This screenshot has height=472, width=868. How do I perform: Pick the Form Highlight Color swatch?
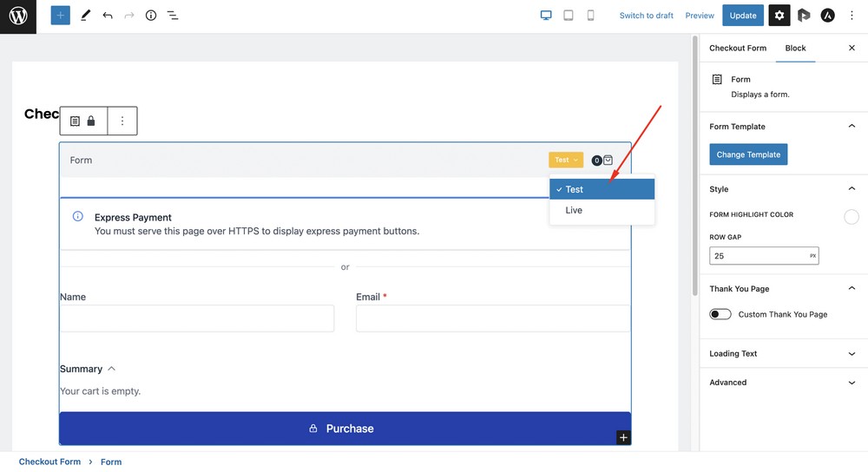pyautogui.click(x=852, y=217)
